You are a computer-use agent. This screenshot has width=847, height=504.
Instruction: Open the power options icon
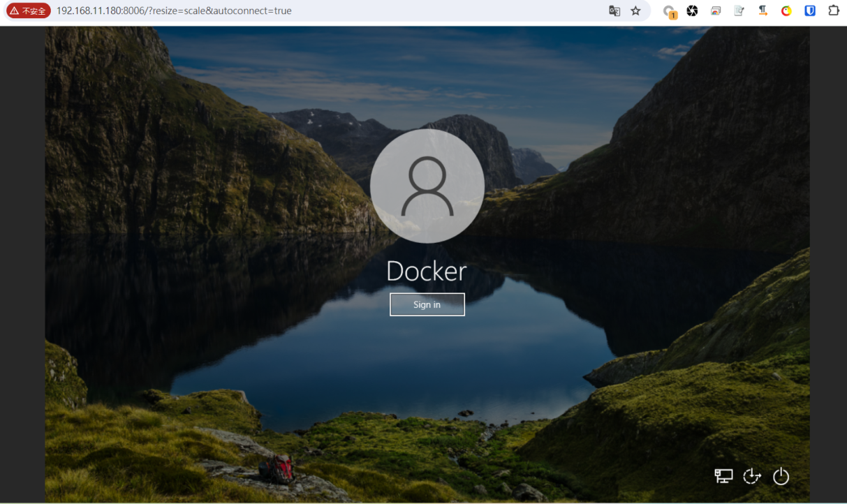(781, 476)
